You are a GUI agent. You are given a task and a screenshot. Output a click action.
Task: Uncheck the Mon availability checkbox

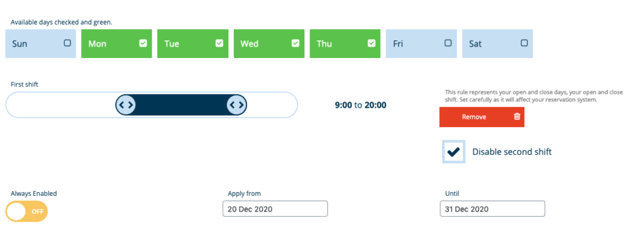click(x=143, y=43)
